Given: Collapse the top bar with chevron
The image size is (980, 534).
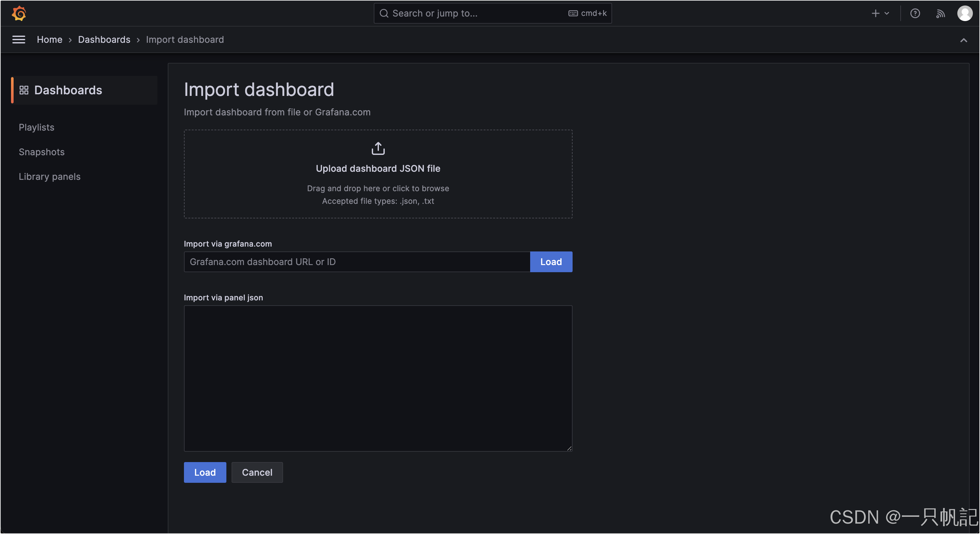Looking at the screenshot, I should [x=963, y=40].
